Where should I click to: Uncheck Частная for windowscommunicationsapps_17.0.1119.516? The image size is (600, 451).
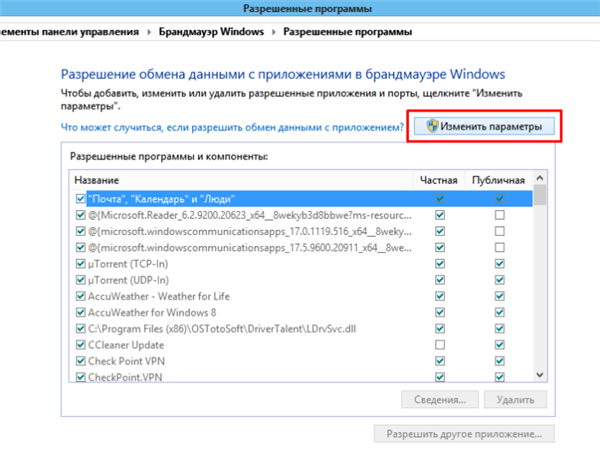[x=440, y=231]
